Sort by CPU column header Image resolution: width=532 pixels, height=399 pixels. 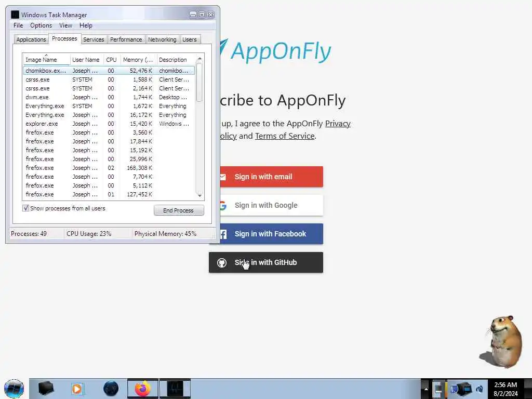tap(111, 60)
